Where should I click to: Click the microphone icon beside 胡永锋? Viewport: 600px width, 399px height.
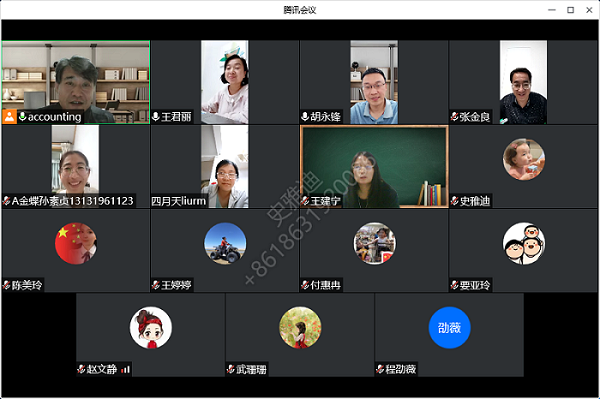click(x=305, y=116)
